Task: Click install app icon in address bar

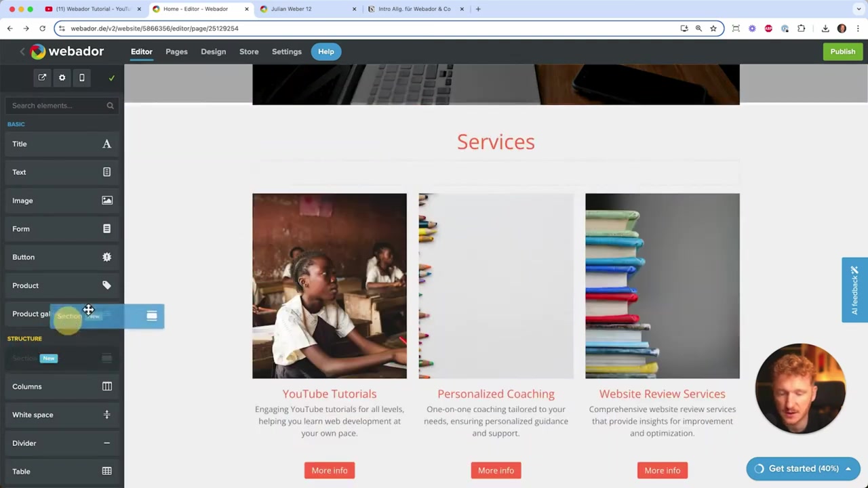Action: point(684,28)
